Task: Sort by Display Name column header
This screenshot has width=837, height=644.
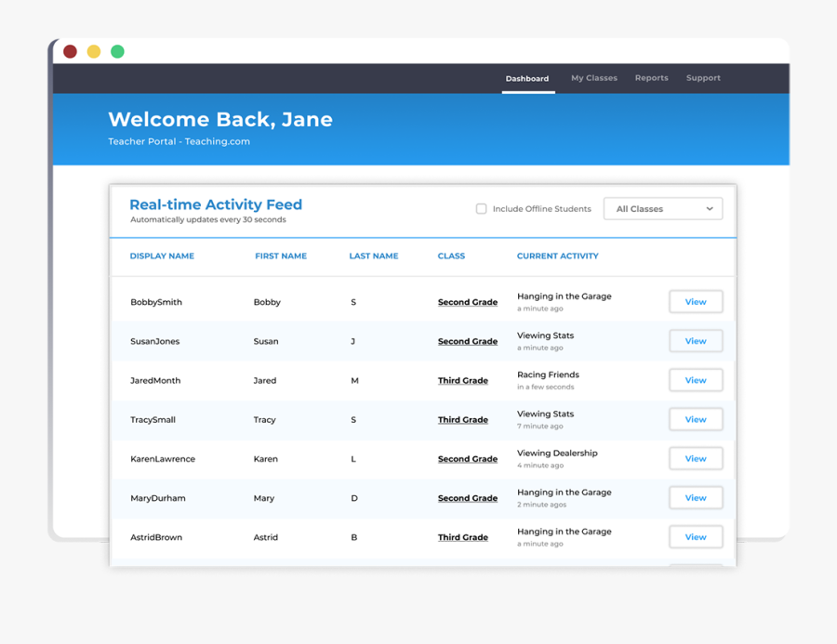Action: [162, 256]
